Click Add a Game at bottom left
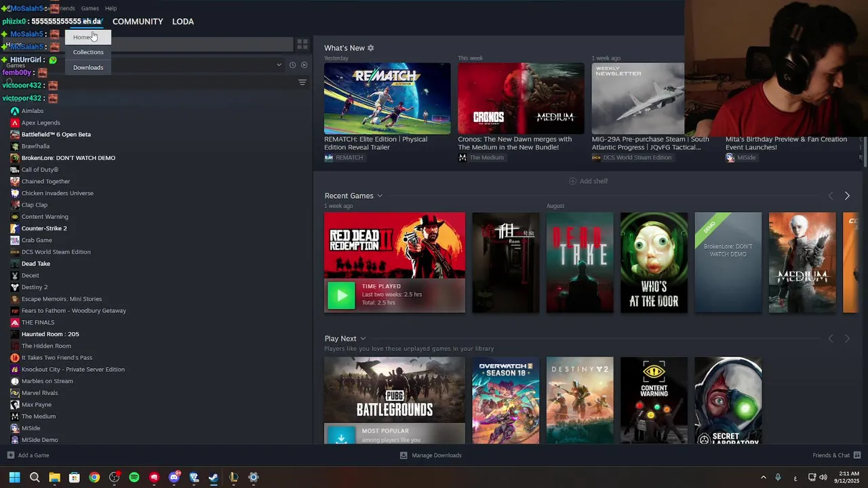Image resolution: width=868 pixels, height=488 pixels. 28,455
